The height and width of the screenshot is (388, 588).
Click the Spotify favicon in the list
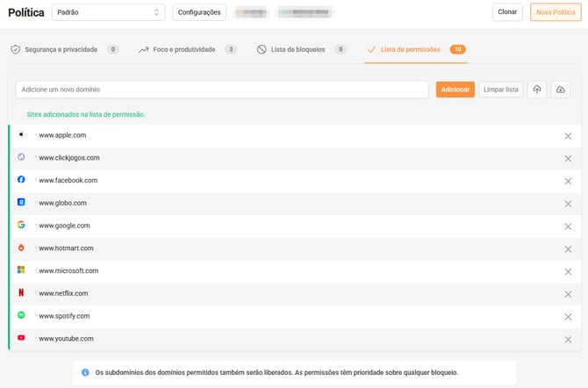(21, 315)
